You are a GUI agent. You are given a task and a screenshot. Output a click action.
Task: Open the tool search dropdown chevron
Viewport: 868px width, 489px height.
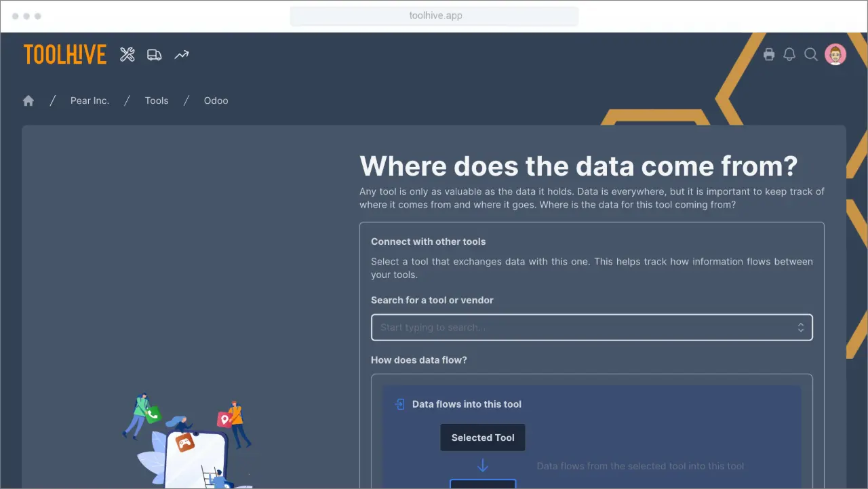(x=800, y=327)
